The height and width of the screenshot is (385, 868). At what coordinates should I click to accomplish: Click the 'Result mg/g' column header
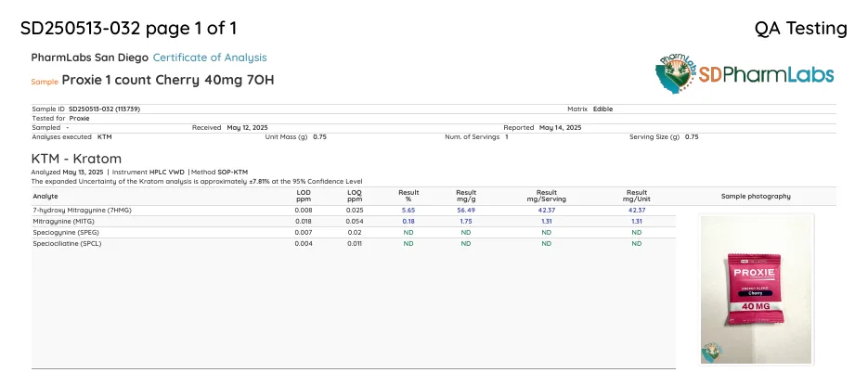pos(466,196)
